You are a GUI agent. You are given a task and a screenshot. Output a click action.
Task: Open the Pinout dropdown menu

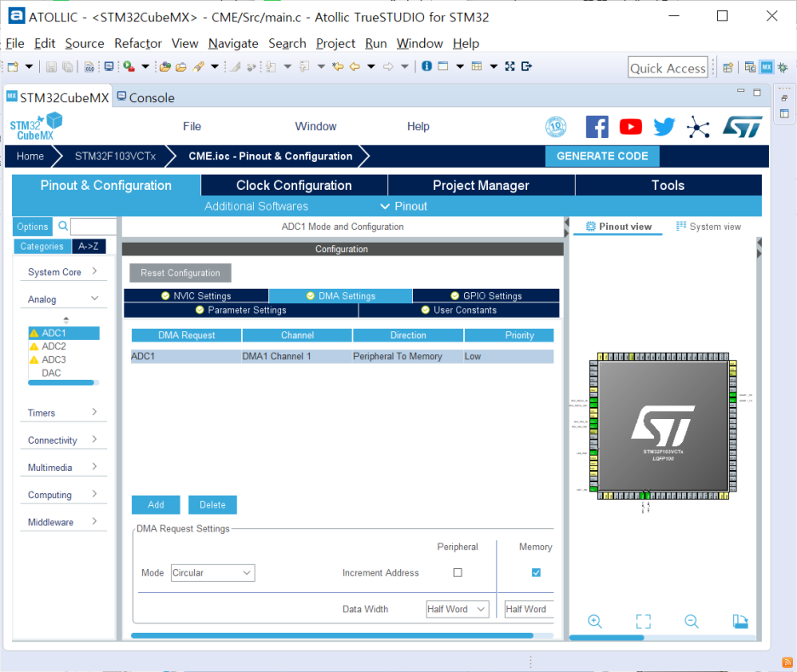[404, 206]
